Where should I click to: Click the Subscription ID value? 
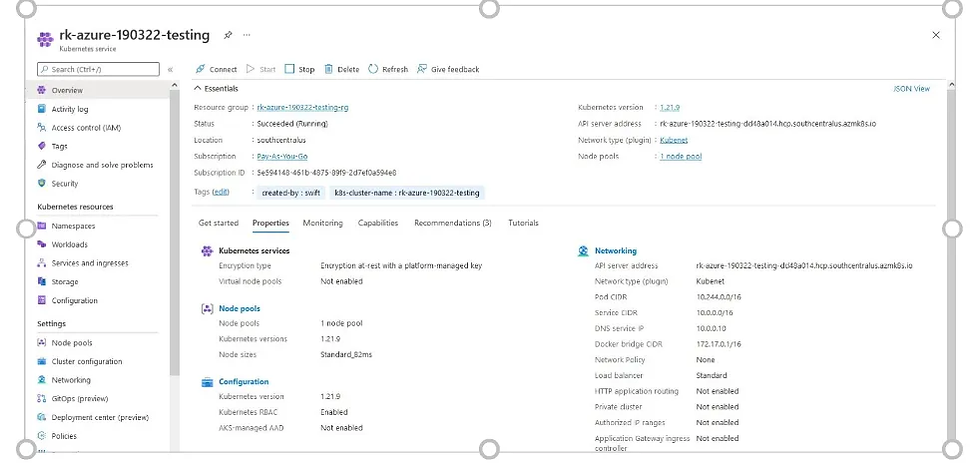(327, 172)
